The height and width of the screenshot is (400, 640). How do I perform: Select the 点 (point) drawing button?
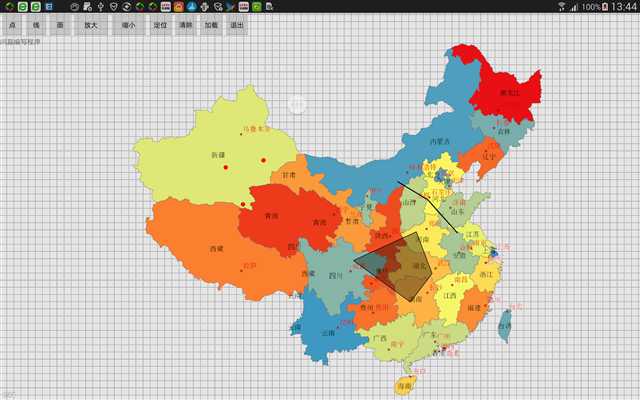(12, 25)
